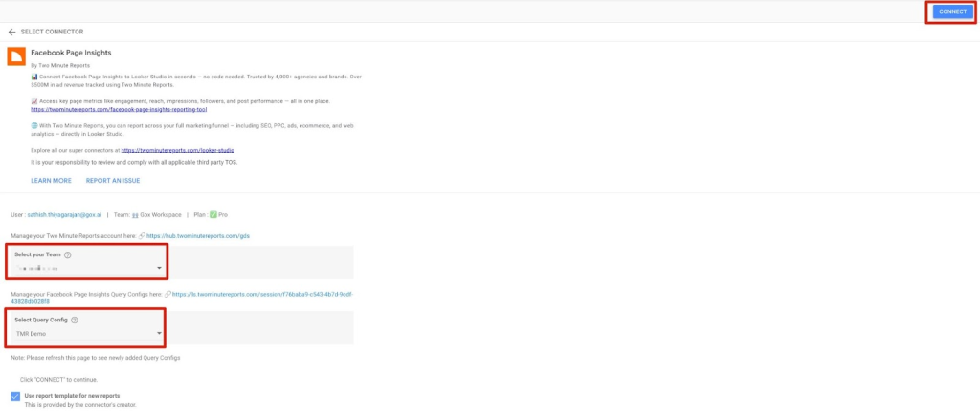
Task: Click the Facebook Page Insights title
Action: tap(71, 54)
